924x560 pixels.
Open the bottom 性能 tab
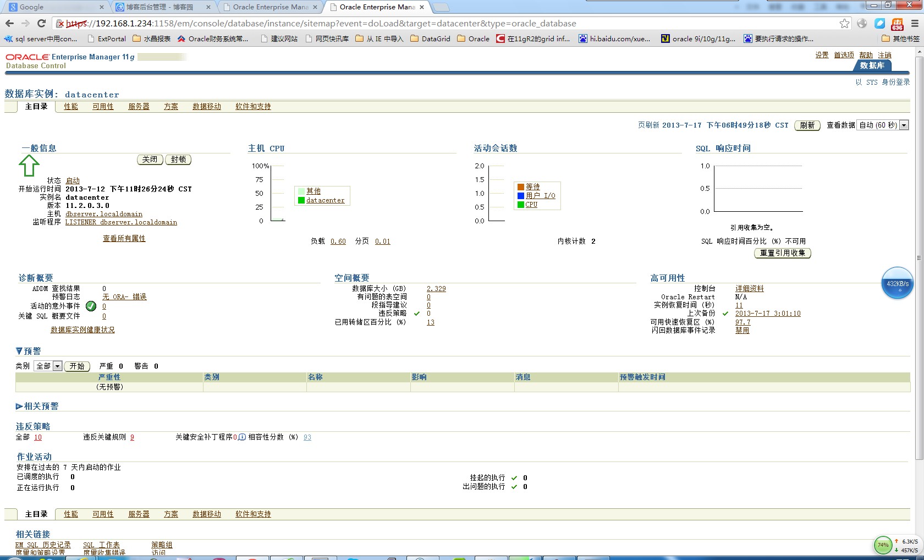click(x=71, y=514)
